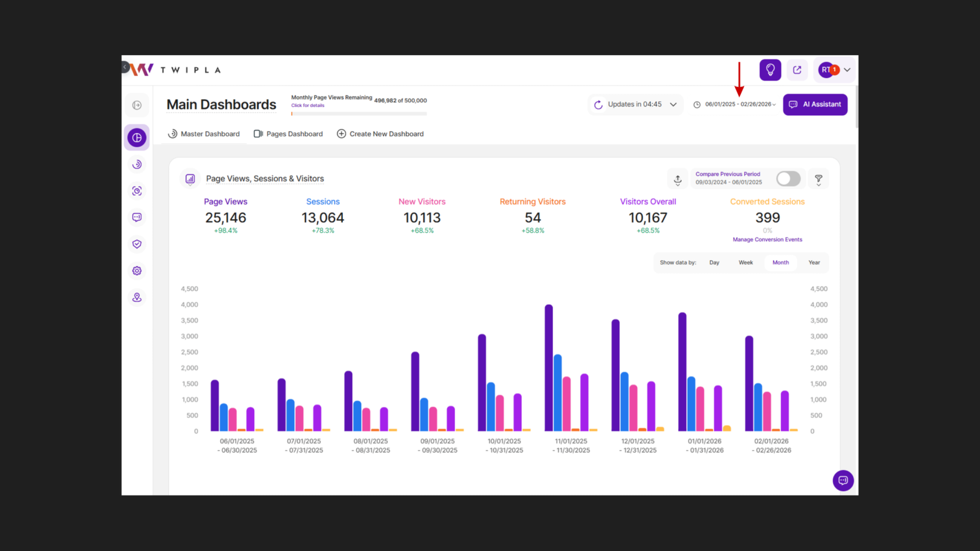Image resolution: width=980 pixels, height=551 pixels.
Task: Enable the Compare Previous Period toggle
Action: tap(788, 178)
